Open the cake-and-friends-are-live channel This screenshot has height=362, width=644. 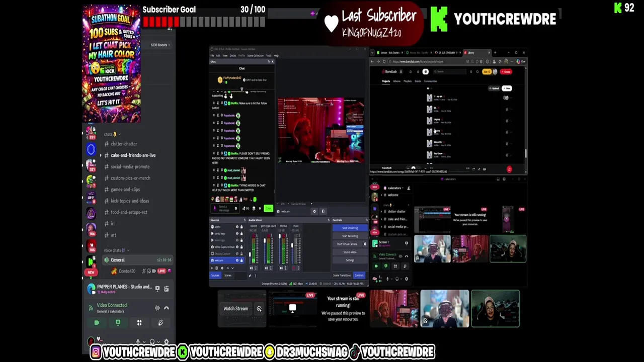tap(133, 155)
